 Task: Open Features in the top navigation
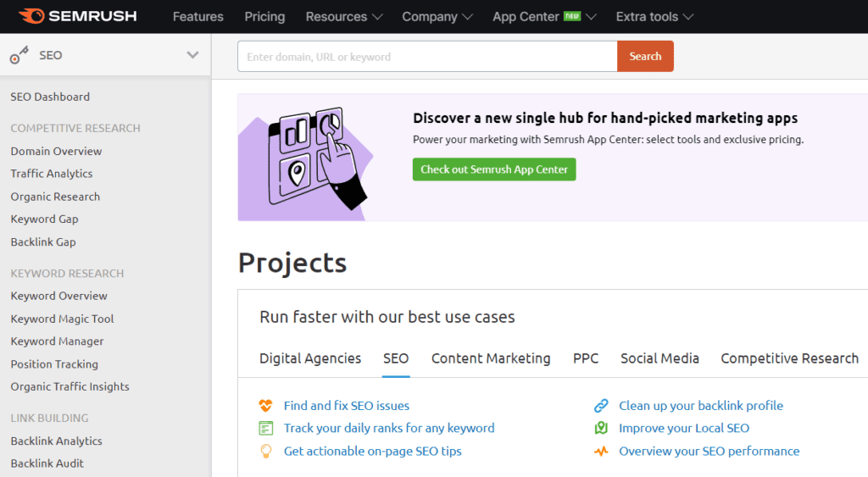coord(198,17)
